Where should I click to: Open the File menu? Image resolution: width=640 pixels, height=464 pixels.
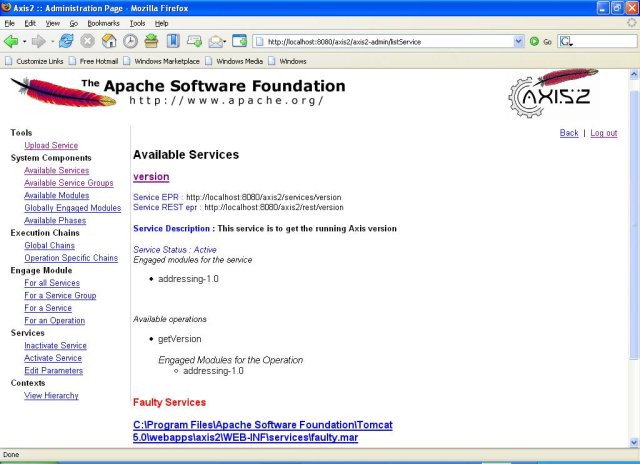(x=9, y=23)
